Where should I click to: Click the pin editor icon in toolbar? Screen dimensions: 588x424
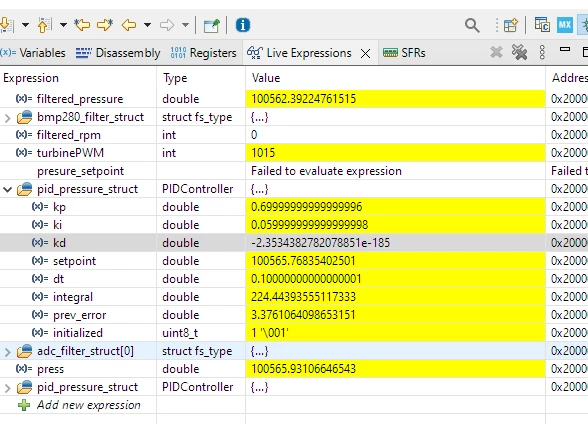pos(211,25)
